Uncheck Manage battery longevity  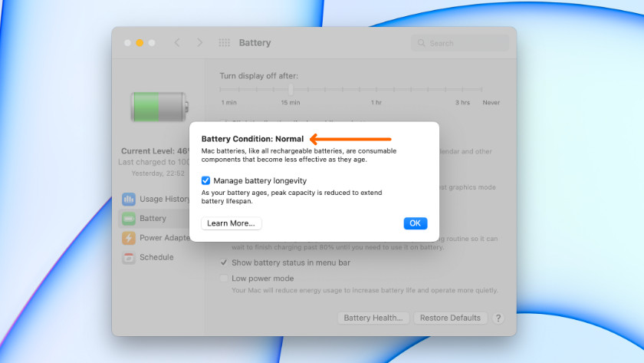[x=206, y=180]
